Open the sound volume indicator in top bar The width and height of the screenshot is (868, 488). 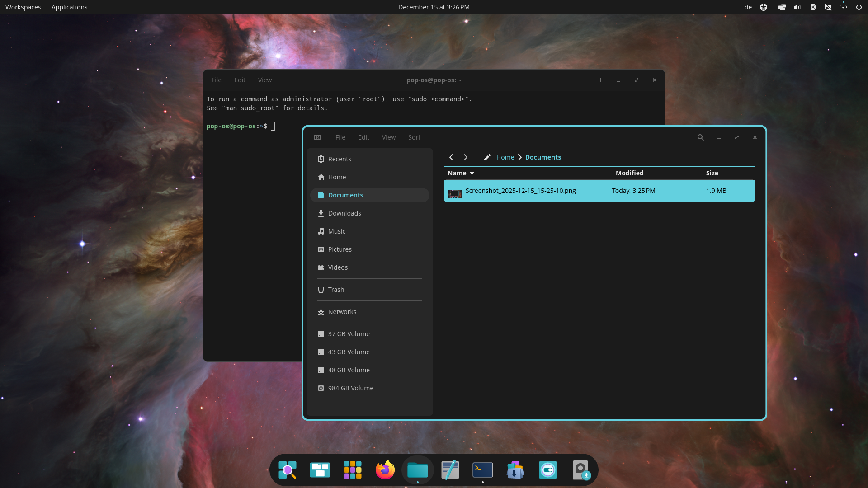[797, 7]
